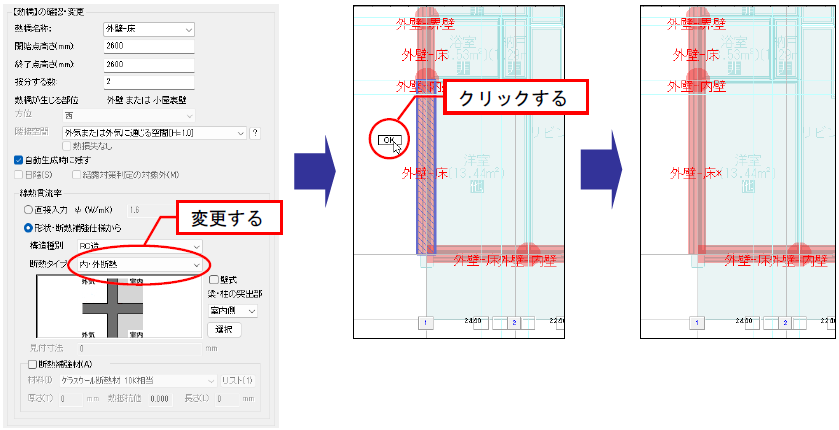The height and width of the screenshot is (430, 839).
Task: Click the ? help button beside 隣接空間
Action: [x=255, y=132]
